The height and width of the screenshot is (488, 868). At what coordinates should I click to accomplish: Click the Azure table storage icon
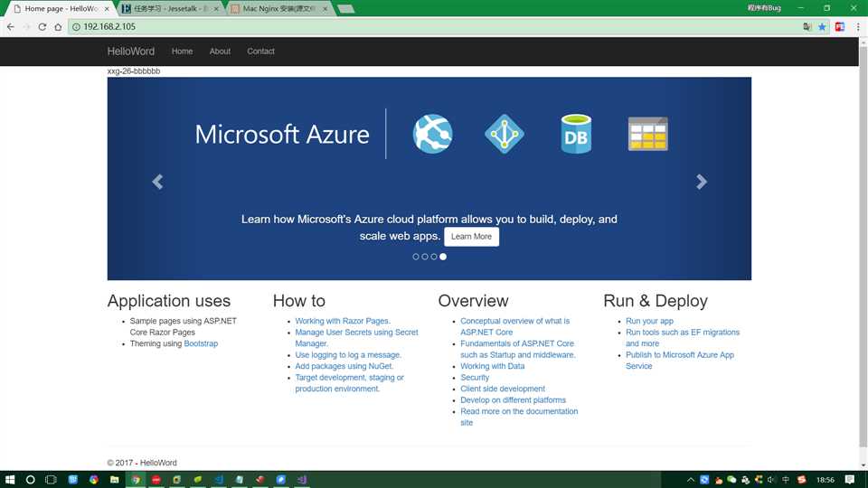click(647, 134)
